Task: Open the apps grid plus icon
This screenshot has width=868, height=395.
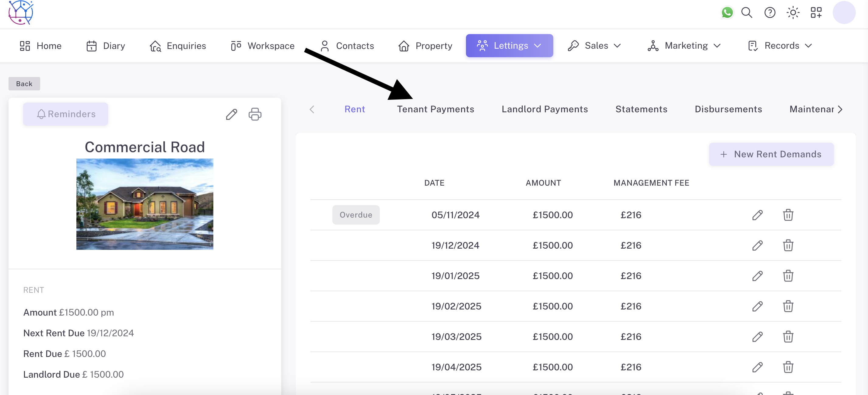Action: (816, 13)
